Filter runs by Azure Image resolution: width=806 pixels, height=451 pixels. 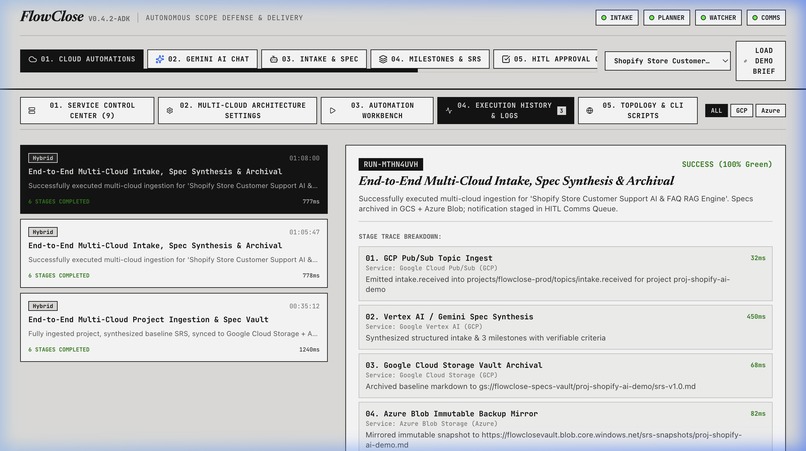point(771,111)
